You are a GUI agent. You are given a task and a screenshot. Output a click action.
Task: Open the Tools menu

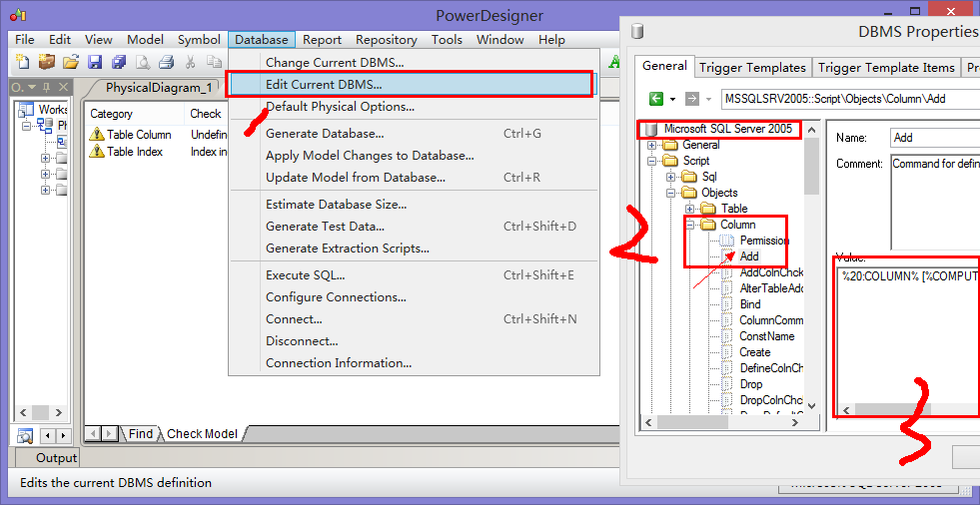[447, 39]
